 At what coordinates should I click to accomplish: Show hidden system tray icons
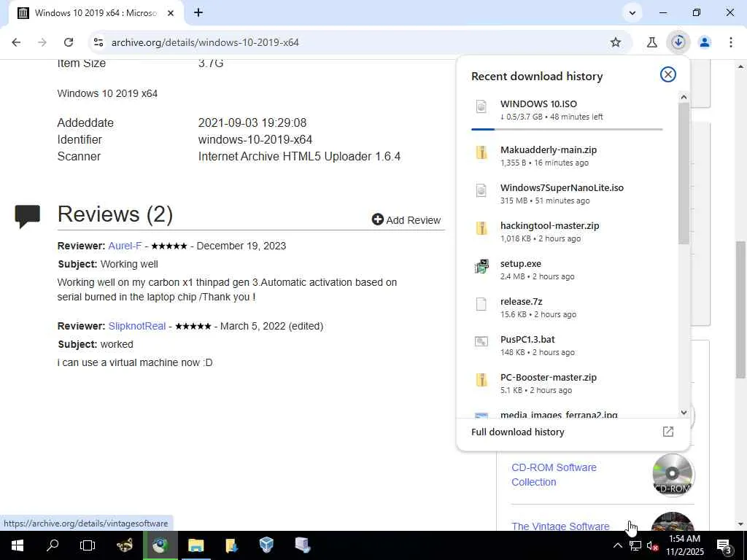click(617, 545)
